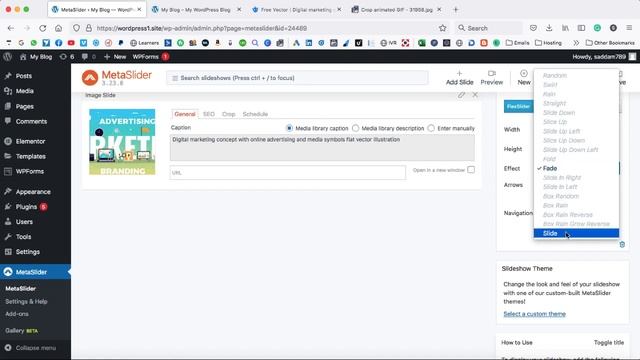This screenshot has width=640, height=360.
Task: Visit My Blog from admin bar
Action: (36, 57)
